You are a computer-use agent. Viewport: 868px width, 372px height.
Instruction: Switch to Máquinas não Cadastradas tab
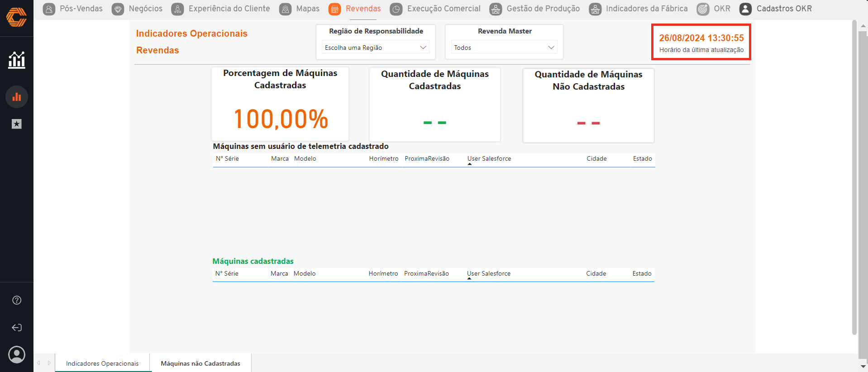(200, 363)
